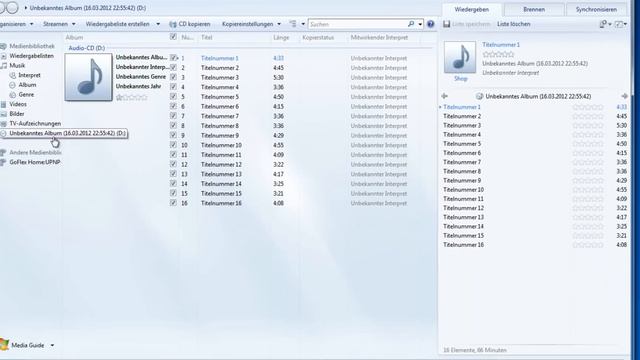Screen dimensions: 640x360
Task: Click the next list arrow icon
Action: coord(624,96)
